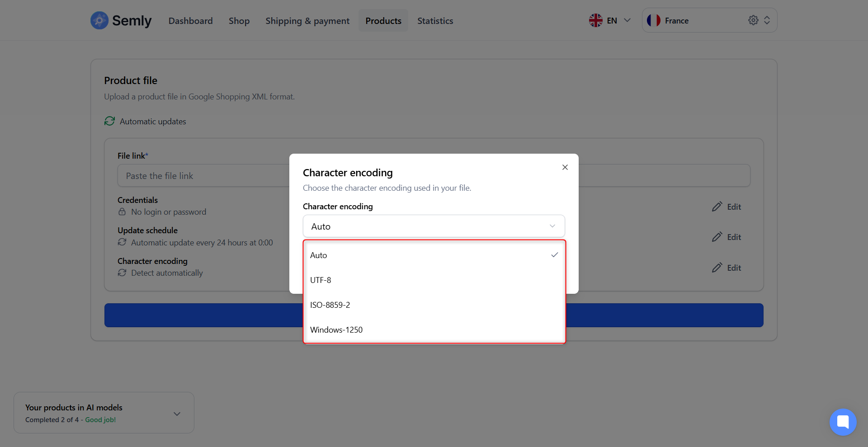This screenshot has height=447, width=868.
Task: Close the Character encoding dialog
Action: (x=565, y=167)
